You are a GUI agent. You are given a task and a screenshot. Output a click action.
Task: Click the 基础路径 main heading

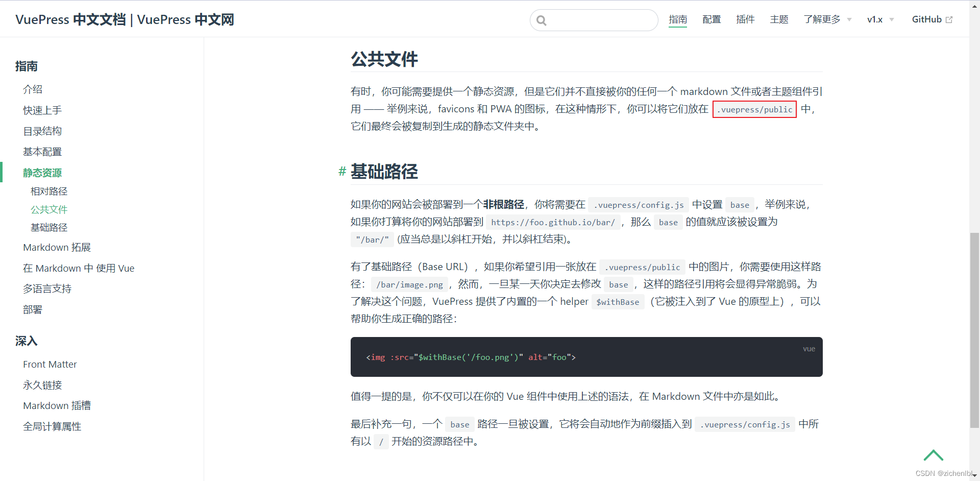point(384,172)
